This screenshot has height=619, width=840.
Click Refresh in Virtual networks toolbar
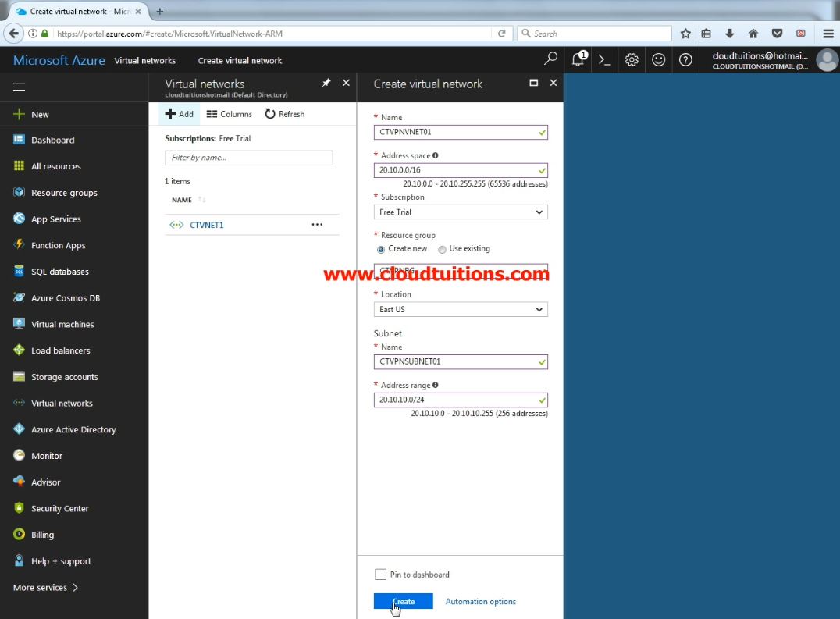coord(284,114)
